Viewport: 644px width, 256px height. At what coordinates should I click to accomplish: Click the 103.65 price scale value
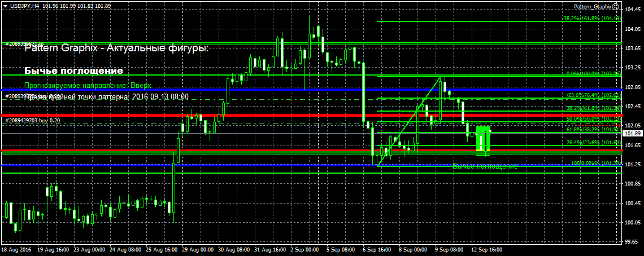(633, 48)
